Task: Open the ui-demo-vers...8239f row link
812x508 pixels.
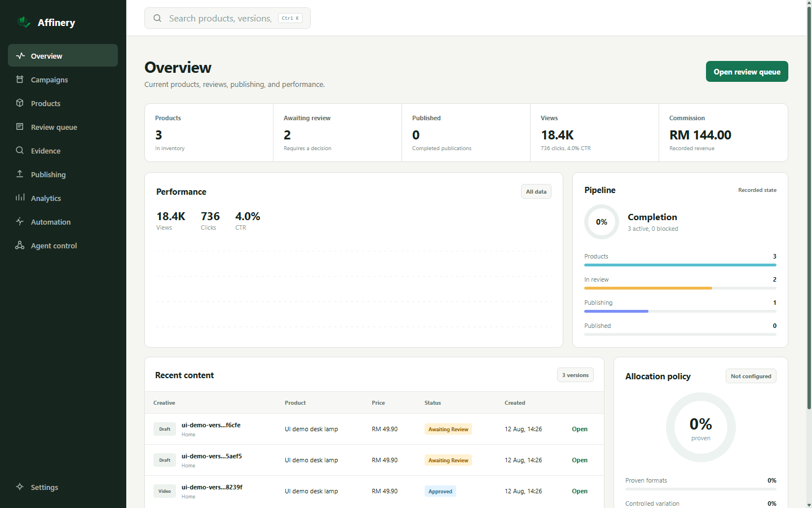Action: 580,491
